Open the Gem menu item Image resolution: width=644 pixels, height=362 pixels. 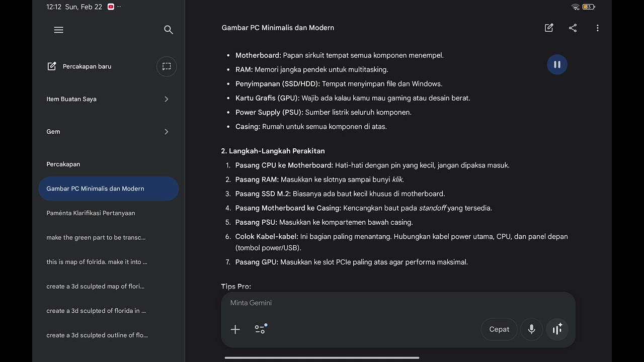click(109, 132)
